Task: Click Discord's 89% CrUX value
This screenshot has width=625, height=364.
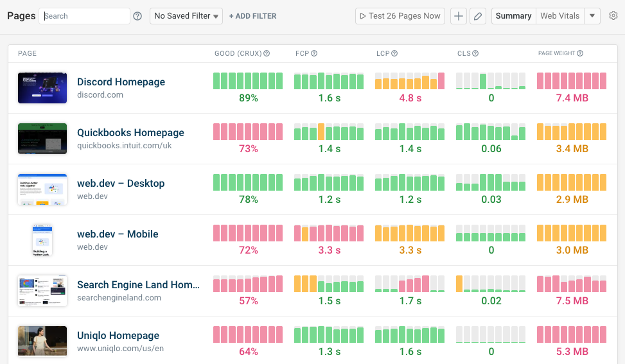Action: 249,98
